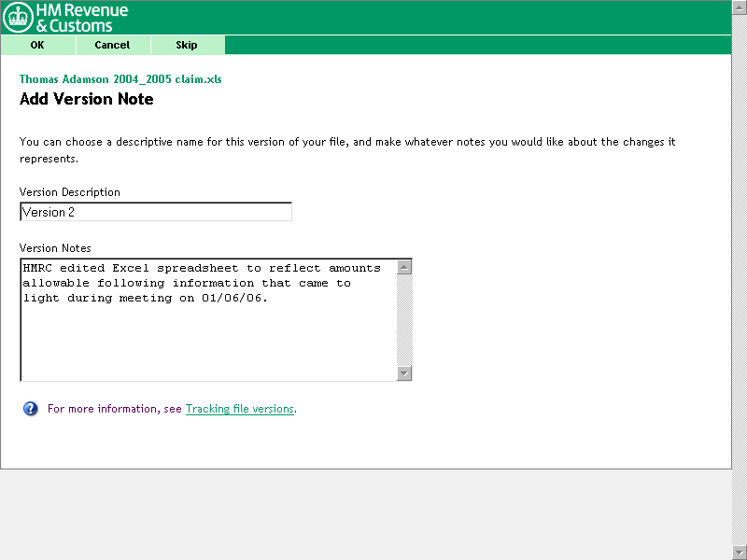Click the Add Version Note heading
747x560 pixels.
point(87,99)
